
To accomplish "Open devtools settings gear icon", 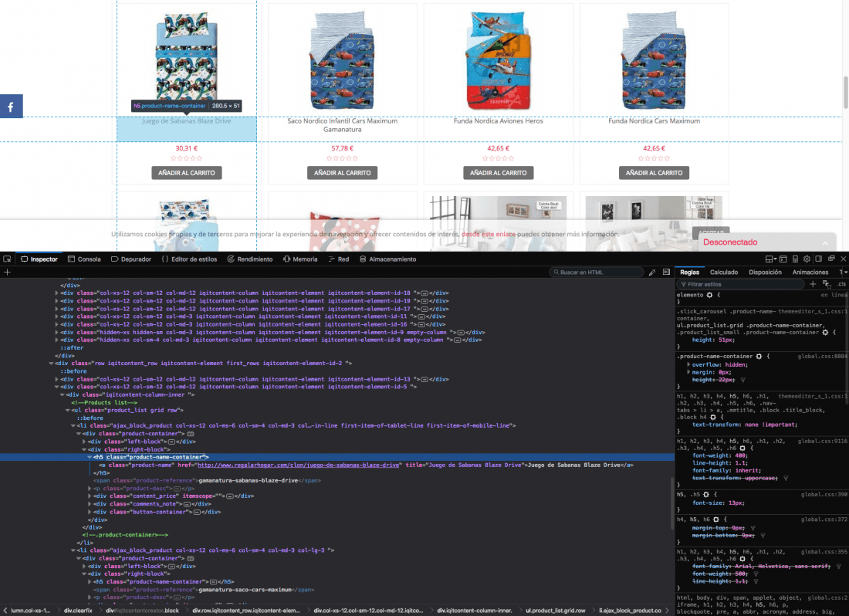I will (x=807, y=259).
